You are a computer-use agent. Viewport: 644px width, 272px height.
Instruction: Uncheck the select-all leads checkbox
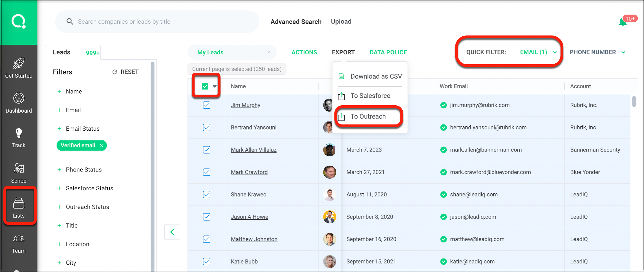point(205,86)
